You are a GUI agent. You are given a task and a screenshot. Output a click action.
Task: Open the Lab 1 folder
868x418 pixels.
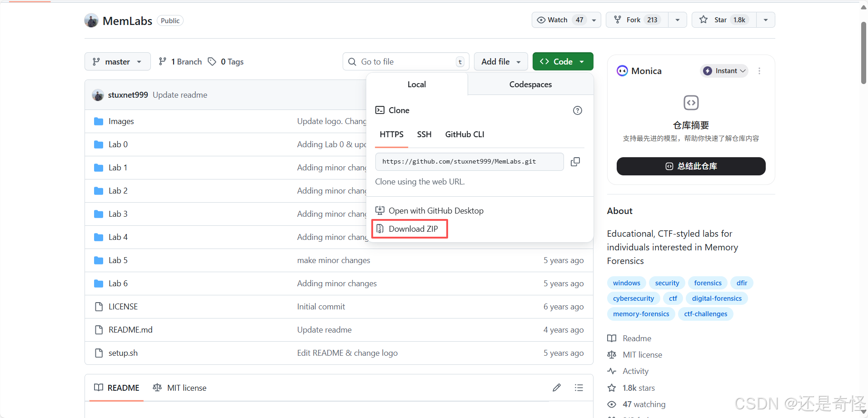[x=118, y=168]
